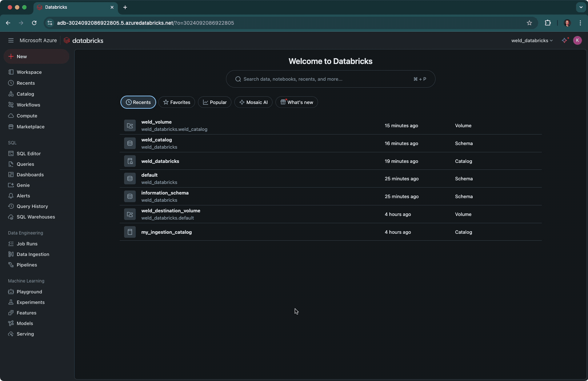Image resolution: width=588 pixels, height=381 pixels.
Task: Open the Databricks Assistant sparkle icon
Action: (564, 40)
